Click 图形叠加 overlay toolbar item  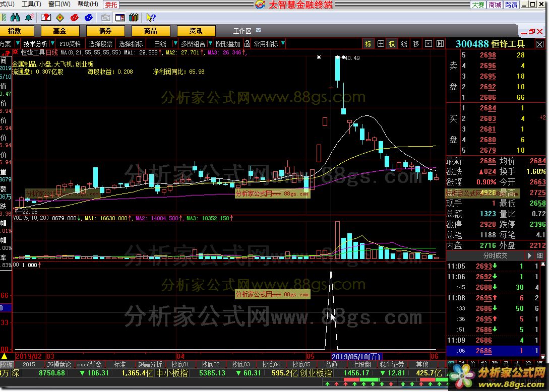(x=228, y=44)
